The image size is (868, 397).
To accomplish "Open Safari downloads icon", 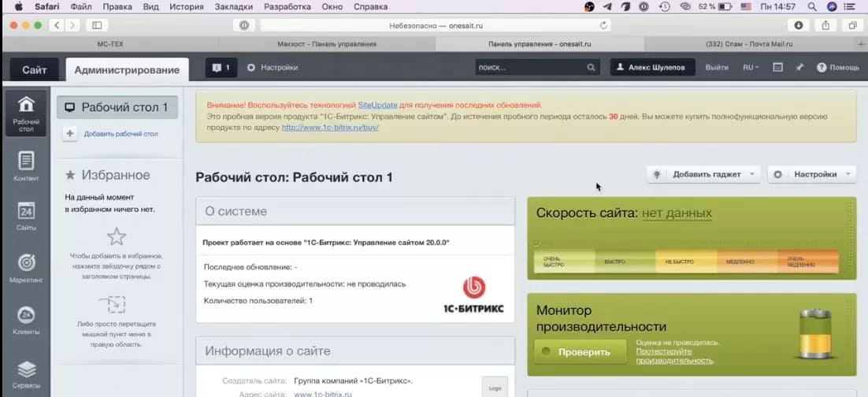I will [798, 25].
